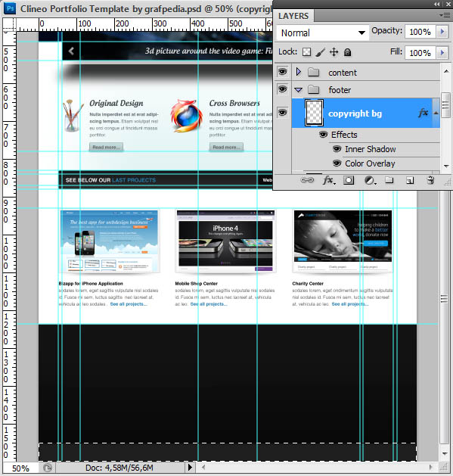Delete the selected layer via trash icon
The image size is (453, 476).
[430, 180]
